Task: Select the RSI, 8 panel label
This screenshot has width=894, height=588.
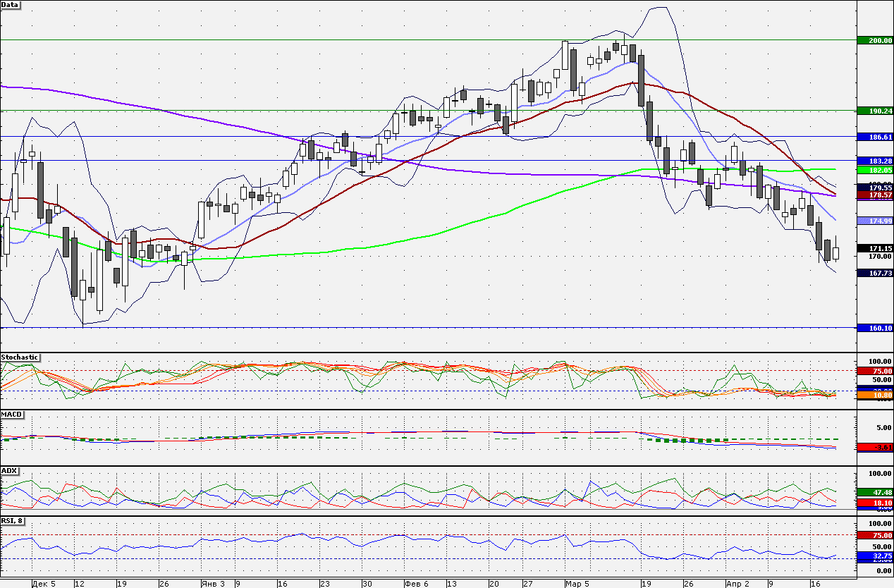Action: [13, 520]
